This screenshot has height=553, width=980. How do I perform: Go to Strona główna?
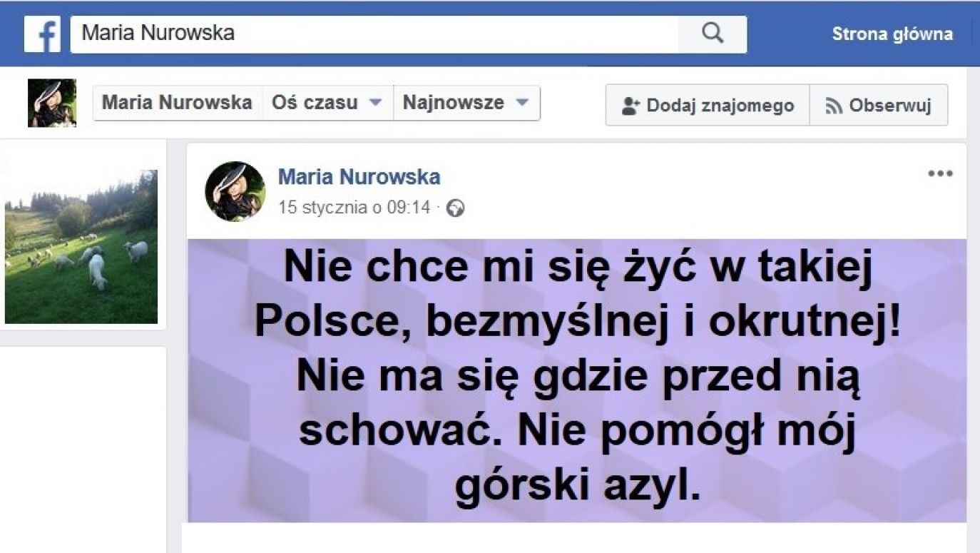[x=892, y=34]
